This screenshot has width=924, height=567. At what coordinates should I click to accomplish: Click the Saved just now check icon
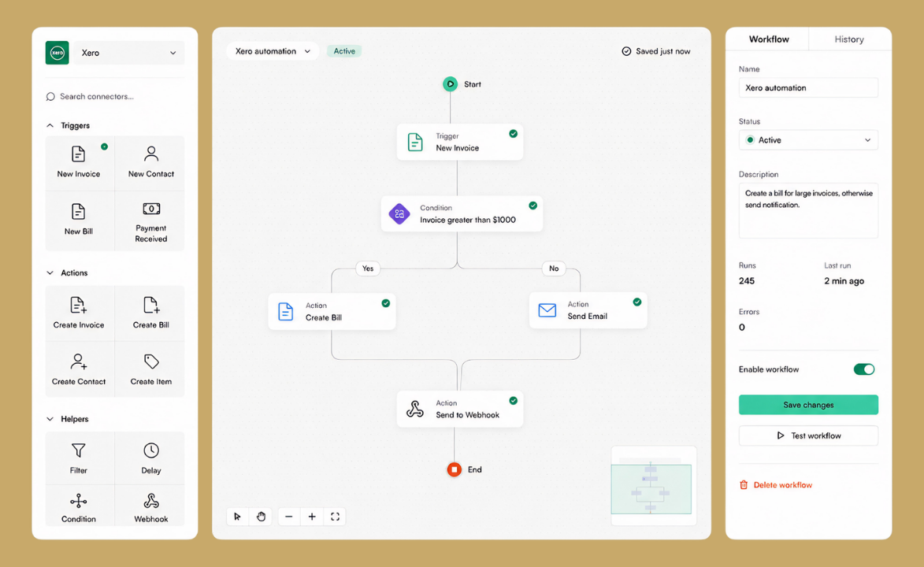626,51
